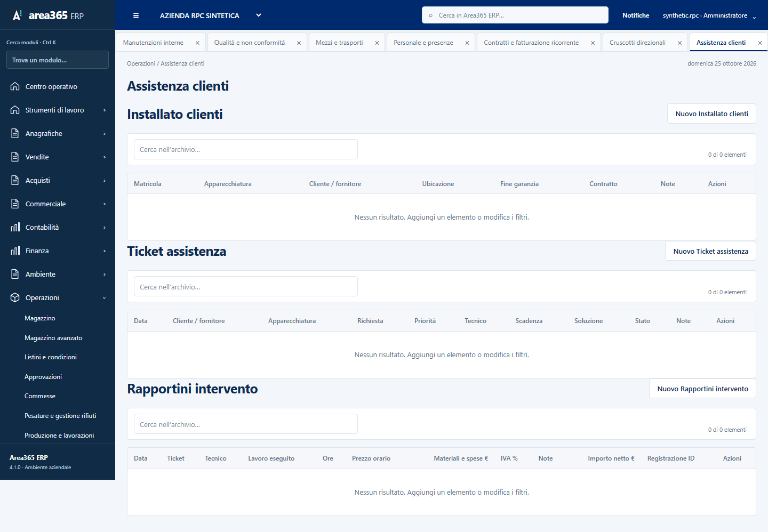768x532 pixels.
Task: Switch to the Cruscotti direzionali tab
Action: click(x=637, y=43)
